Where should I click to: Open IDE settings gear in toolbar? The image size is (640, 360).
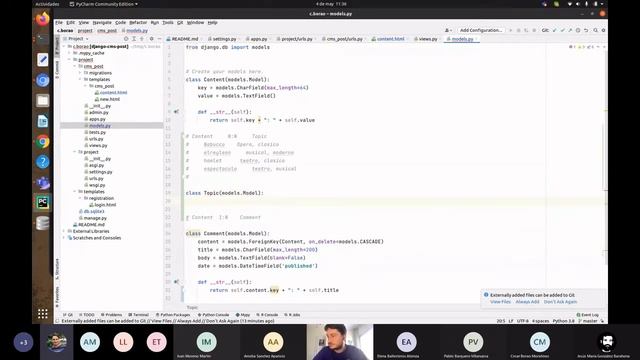603,30
